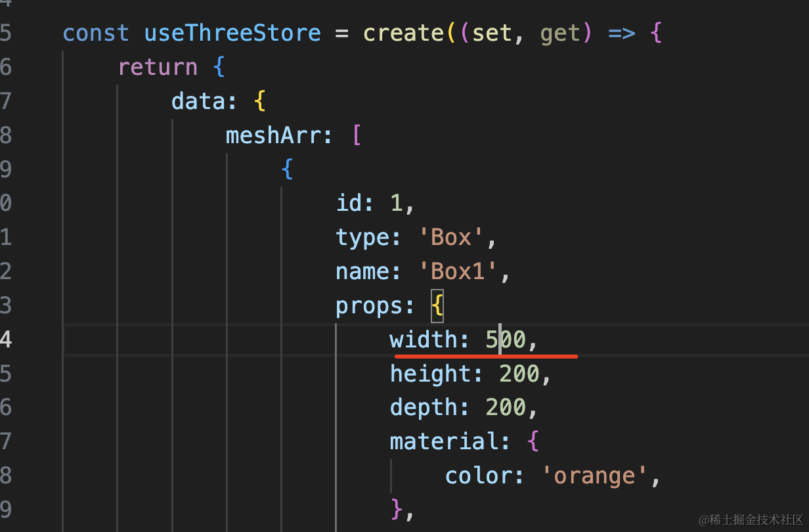This screenshot has height=532, width=809.
Task: Click the 'width' property key
Action: [424, 340]
